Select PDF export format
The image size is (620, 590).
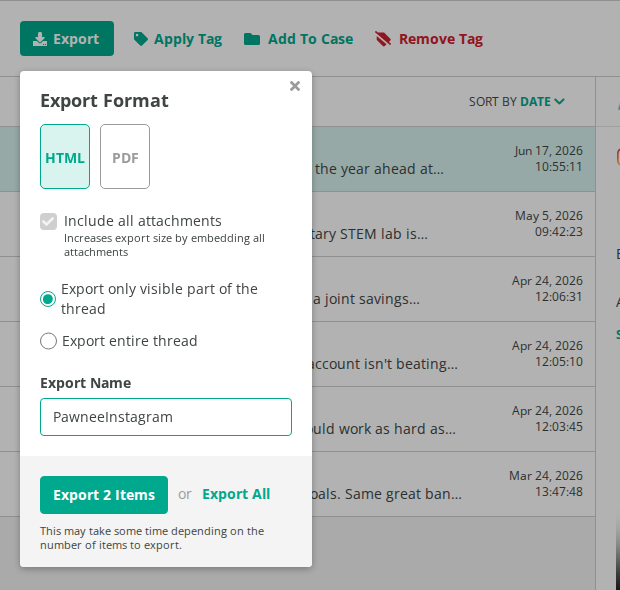125,157
